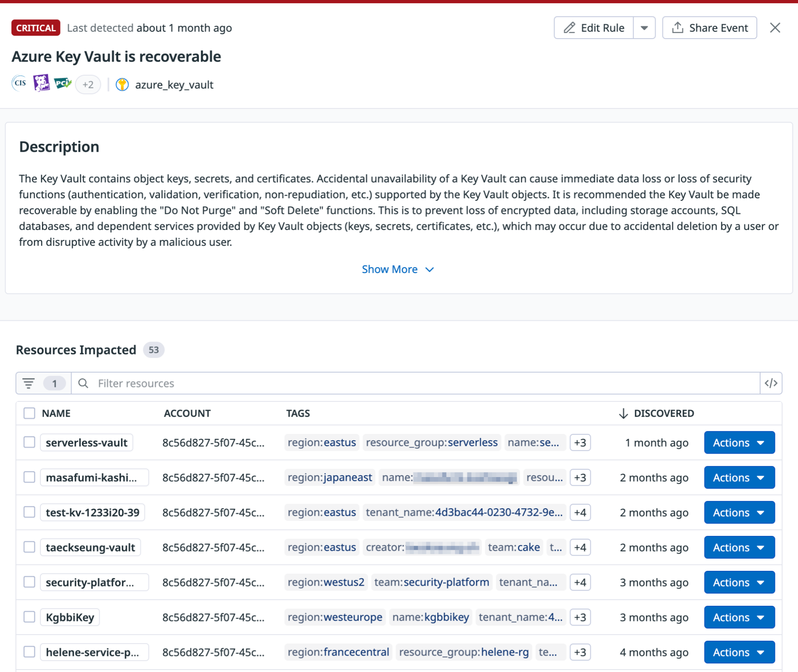Click the azure_key_vault resource type label
The width and height of the screenshot is (798, 672).
pyautogui.click(x=174, y=85)
